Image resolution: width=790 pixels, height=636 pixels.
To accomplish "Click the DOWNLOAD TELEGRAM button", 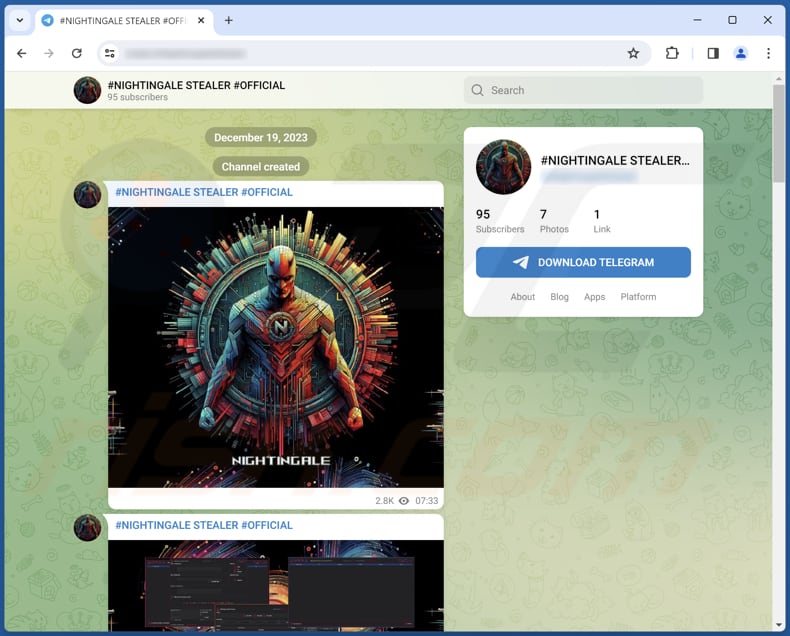I will 583,262.
